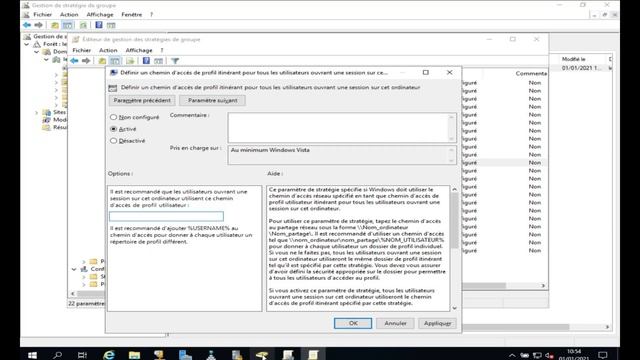This screenshot has width=640, height=360.
Task: Launch Internet Explorer from the taskbar
Action: (109, 355)
